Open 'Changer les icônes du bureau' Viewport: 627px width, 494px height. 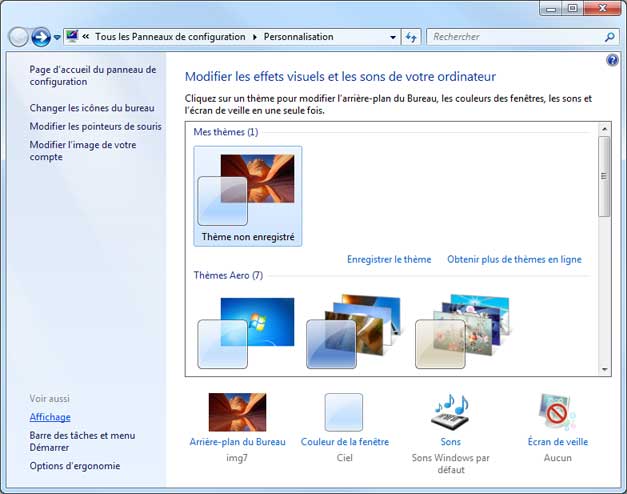tap(92, 108)
